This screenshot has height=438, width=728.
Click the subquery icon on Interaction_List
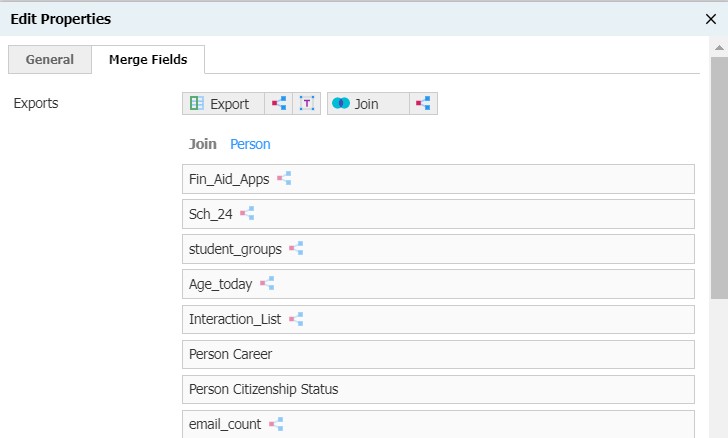[x=296, y=319]
